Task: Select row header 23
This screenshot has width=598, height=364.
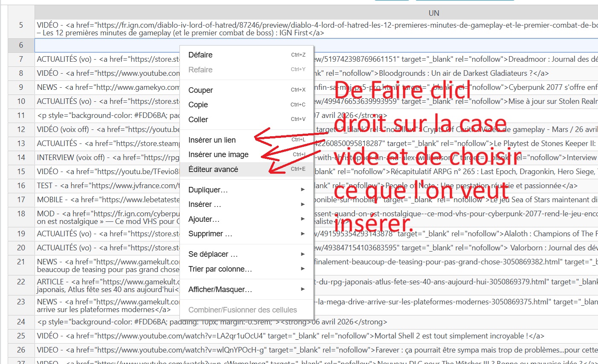Action: point(21,305)
